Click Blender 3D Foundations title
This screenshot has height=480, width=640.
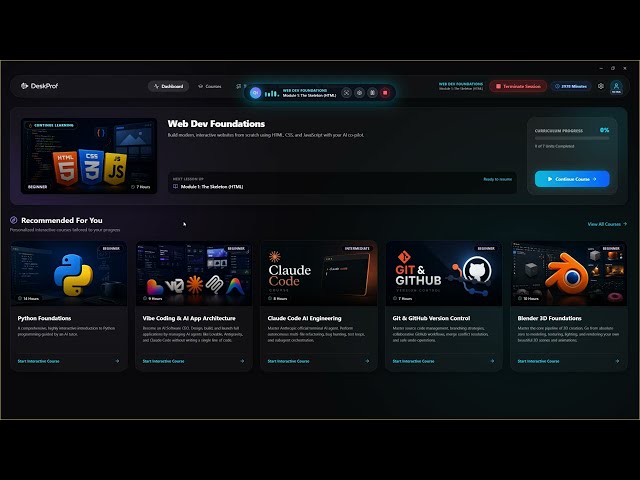(x=549, y=318)
